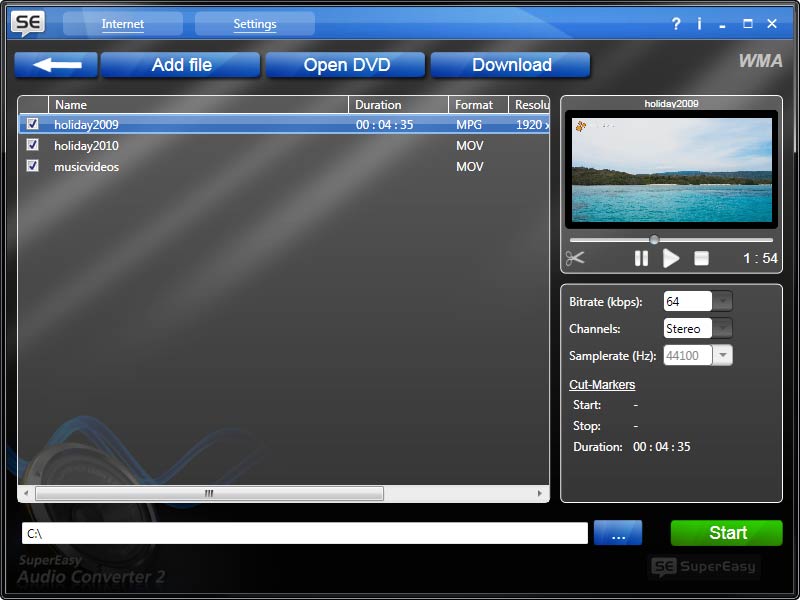The height and width of the screenshot is (600, 800).
Task: Click the WMA format label
Action: point(760,61)
